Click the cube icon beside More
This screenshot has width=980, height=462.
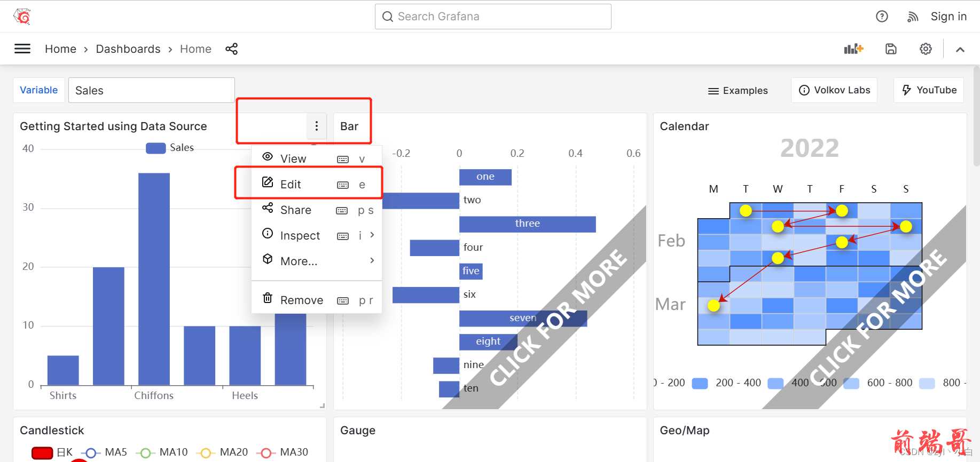268,259
